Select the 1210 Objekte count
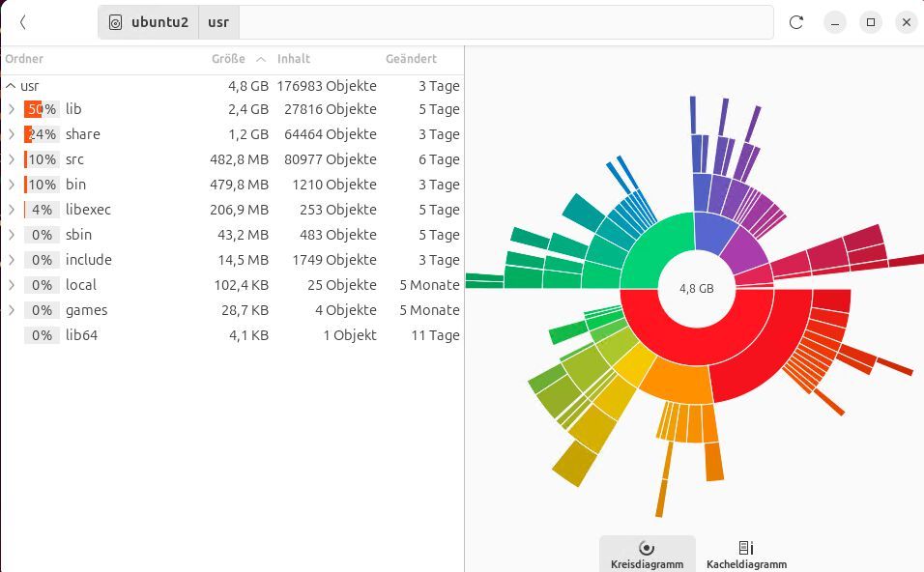Screen dimensions: 924x572 coord(334,185)
